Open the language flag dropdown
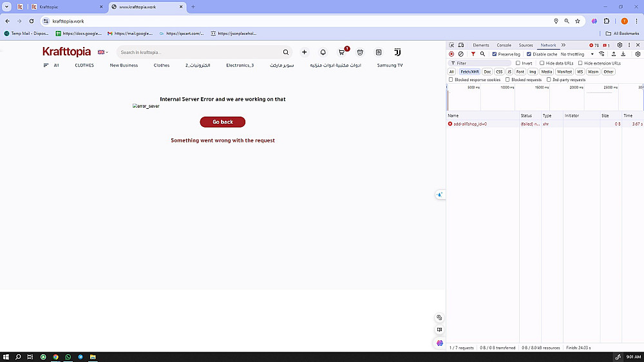This screenshot has width=644, height=362. point(102,52)
